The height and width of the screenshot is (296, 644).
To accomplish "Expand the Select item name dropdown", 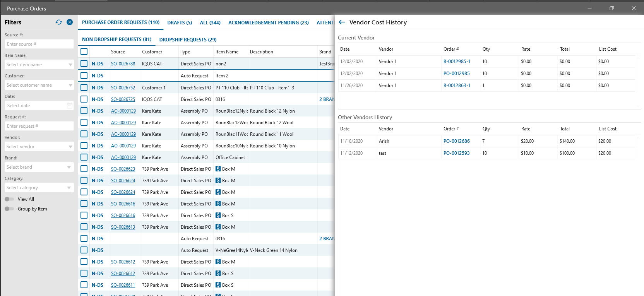I will coord(70,65).
